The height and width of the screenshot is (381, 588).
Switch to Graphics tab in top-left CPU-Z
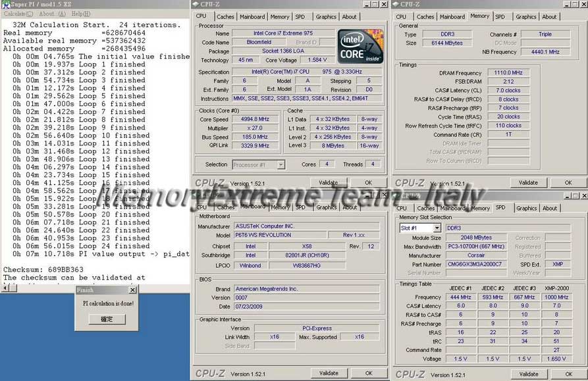(x=326, y=17)
